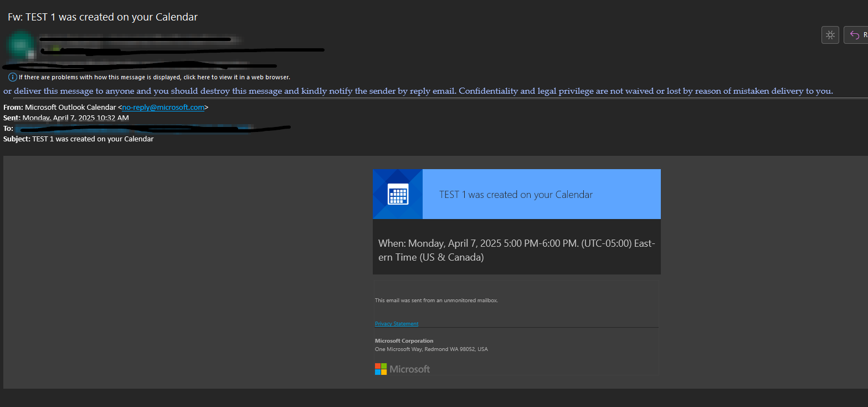This screenshot has width=868, height=407.
Task: Click the confidentiality disclaimer sentence
Action: pos(418,91)
